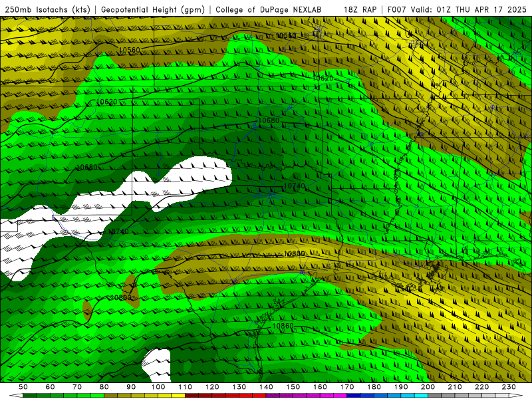
Task: Select 'College of DuPage NEXLAB' header text
Action: point(269,10)
